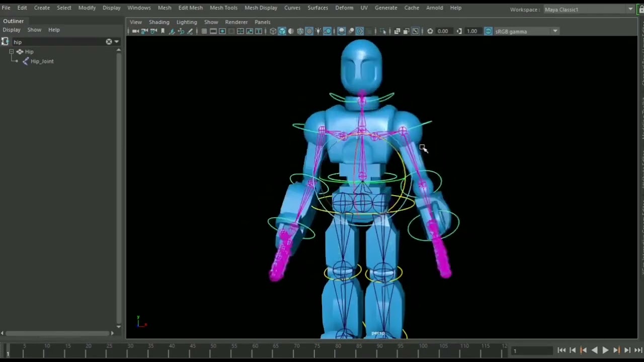Toggle the Gate Mask icon
This screenshot has height=362, width=644.
click(x=231, y=31)
